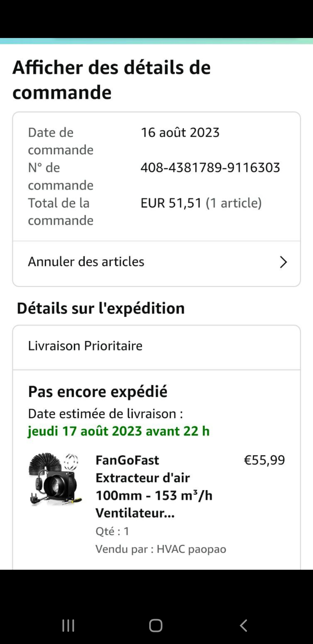This screenshot has width=313, height=644.
Task: Click the Qté : 1 quantity text
Action: (112, 531)
